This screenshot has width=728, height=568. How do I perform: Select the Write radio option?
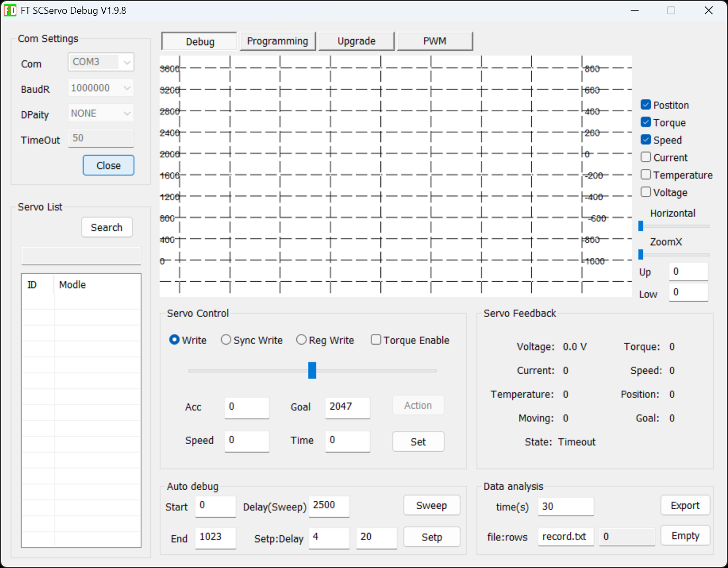175,340
